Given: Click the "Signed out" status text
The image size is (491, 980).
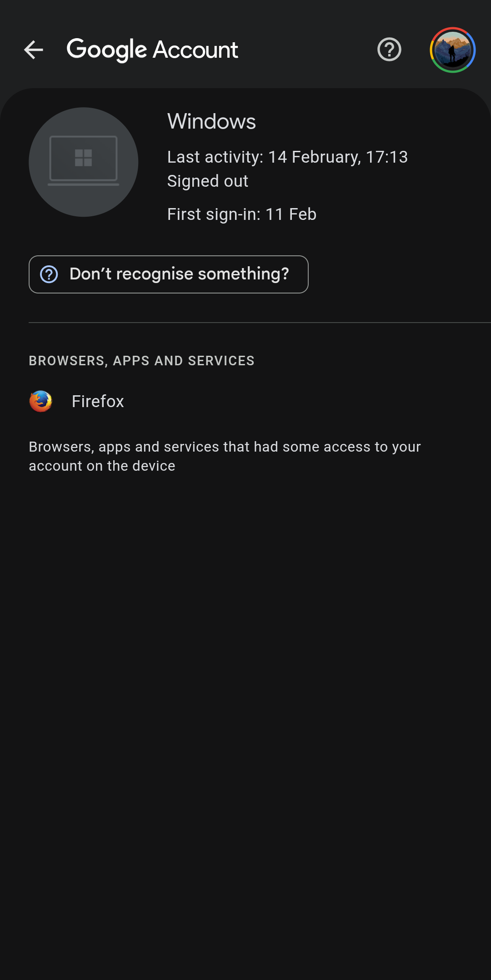Looking at the screenshot, I should point(207,181).
